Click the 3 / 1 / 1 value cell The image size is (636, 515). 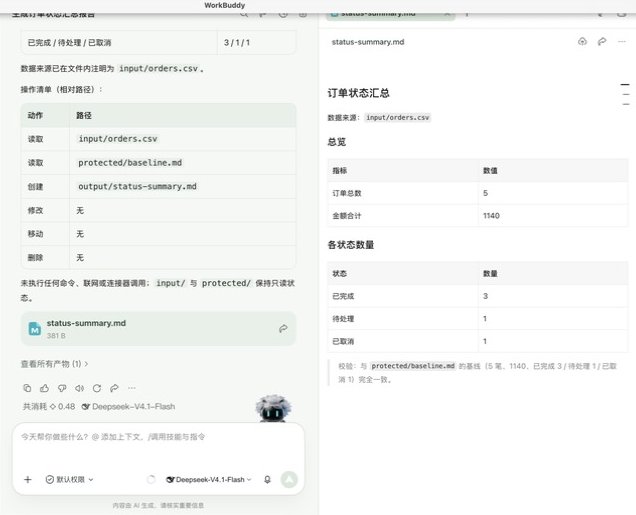coord(256,43)
